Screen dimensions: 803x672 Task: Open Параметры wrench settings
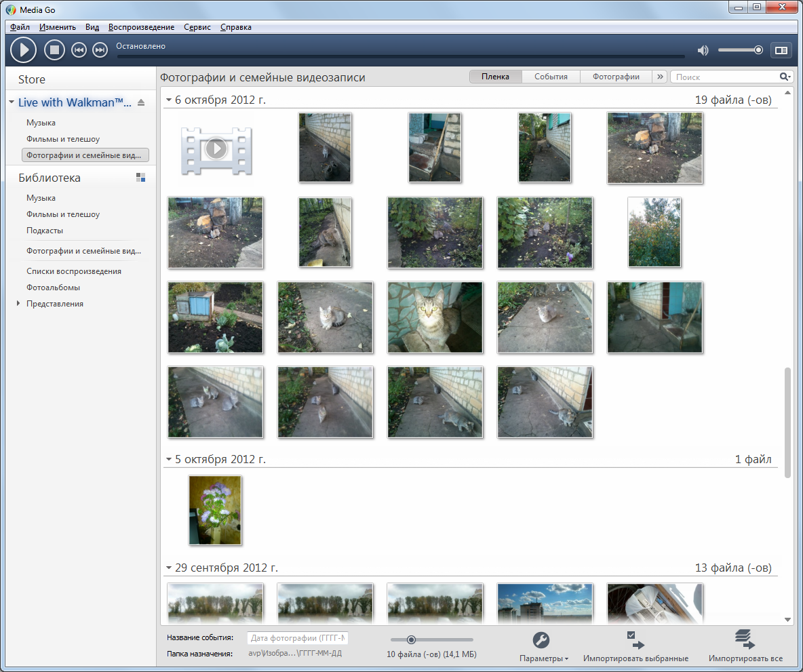(541, 640)
